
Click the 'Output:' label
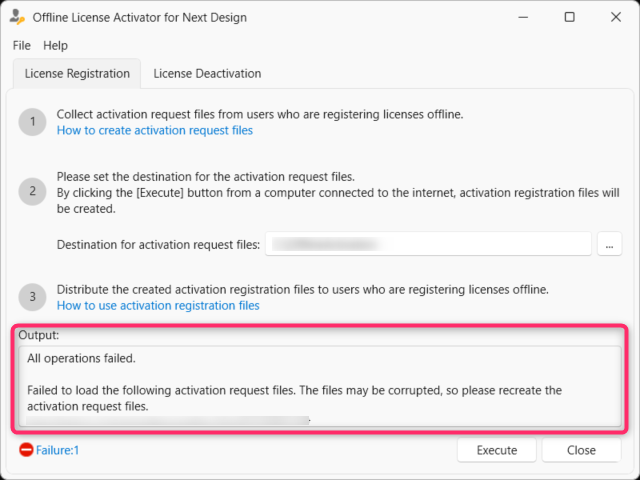point(39,335)
